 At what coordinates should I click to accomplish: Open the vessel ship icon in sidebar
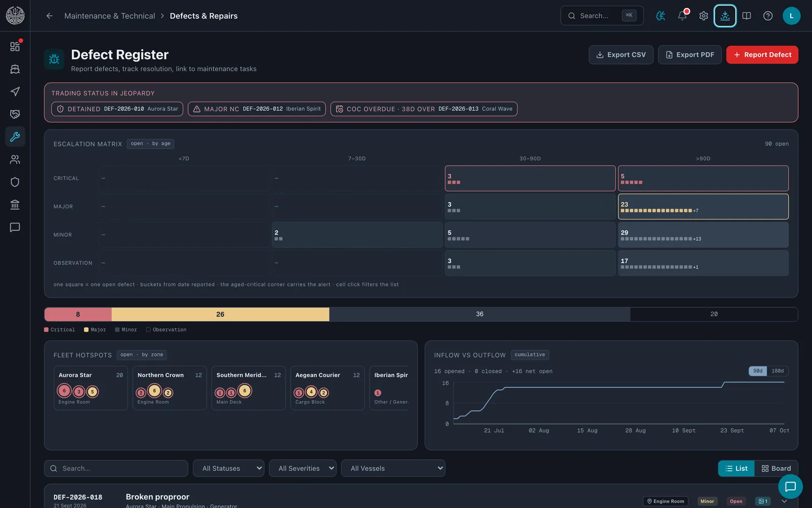15,69
